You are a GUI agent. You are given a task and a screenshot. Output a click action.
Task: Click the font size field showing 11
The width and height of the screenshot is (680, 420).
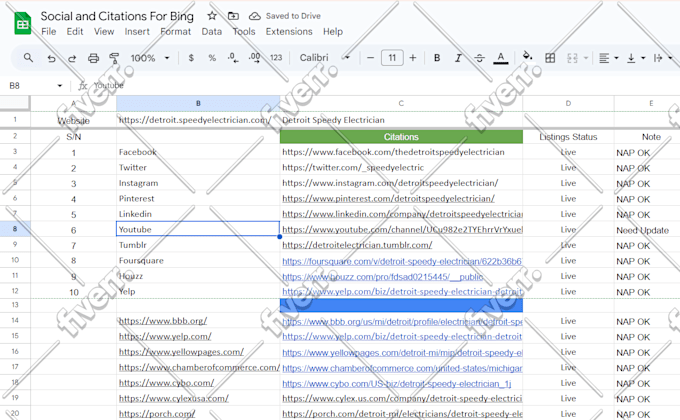pyautogui.click(x=392, y=58)
